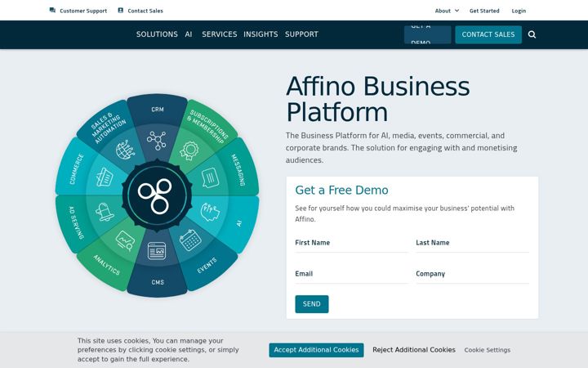Viewport: 588px width, 368px height.
Task: Click the Send button
Action: click(x=312, y=303)
